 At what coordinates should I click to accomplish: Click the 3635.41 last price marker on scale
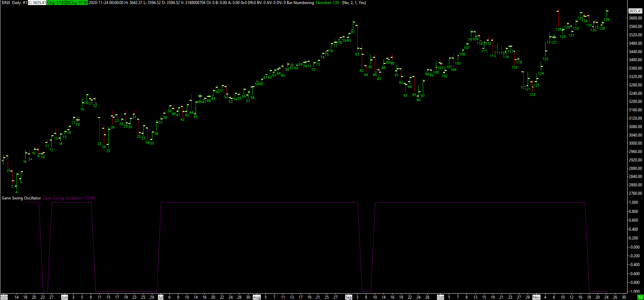click(635, 11)
